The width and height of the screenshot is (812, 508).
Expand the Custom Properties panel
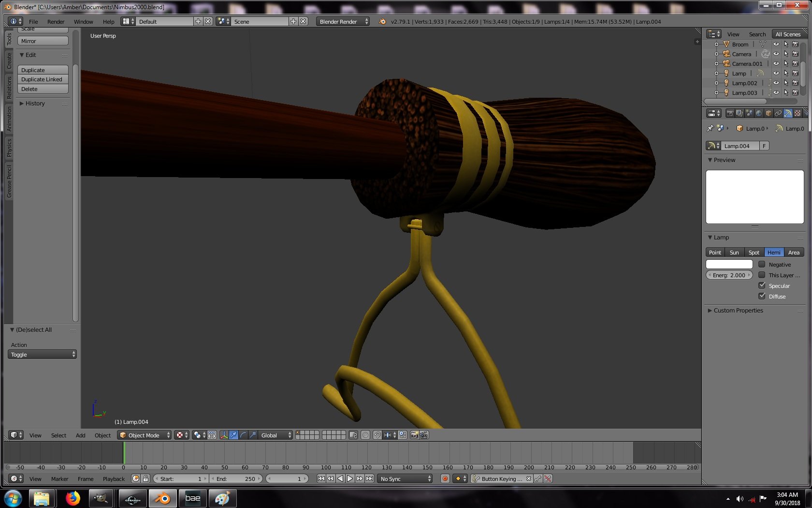pos(710,310)
